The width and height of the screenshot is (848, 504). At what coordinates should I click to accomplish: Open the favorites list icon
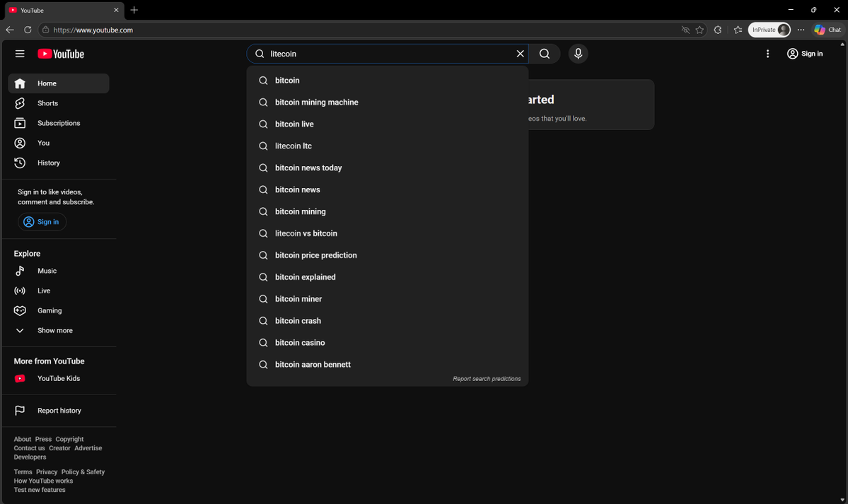[x=738, y=30]
